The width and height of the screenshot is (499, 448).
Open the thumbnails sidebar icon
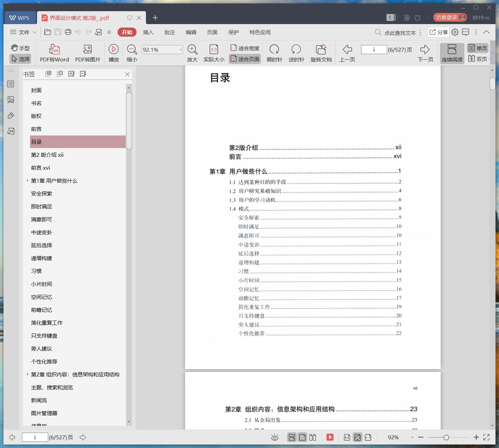tap(11, 100)
